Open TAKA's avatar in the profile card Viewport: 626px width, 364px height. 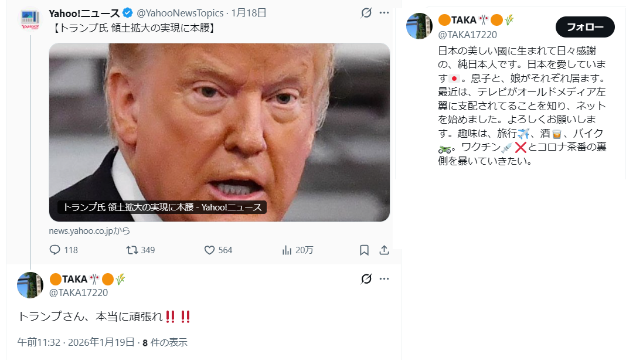click(419, 26)
